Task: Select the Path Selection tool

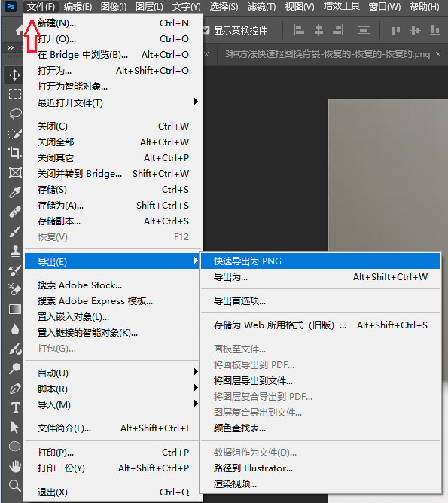Action: coord(15,427)
